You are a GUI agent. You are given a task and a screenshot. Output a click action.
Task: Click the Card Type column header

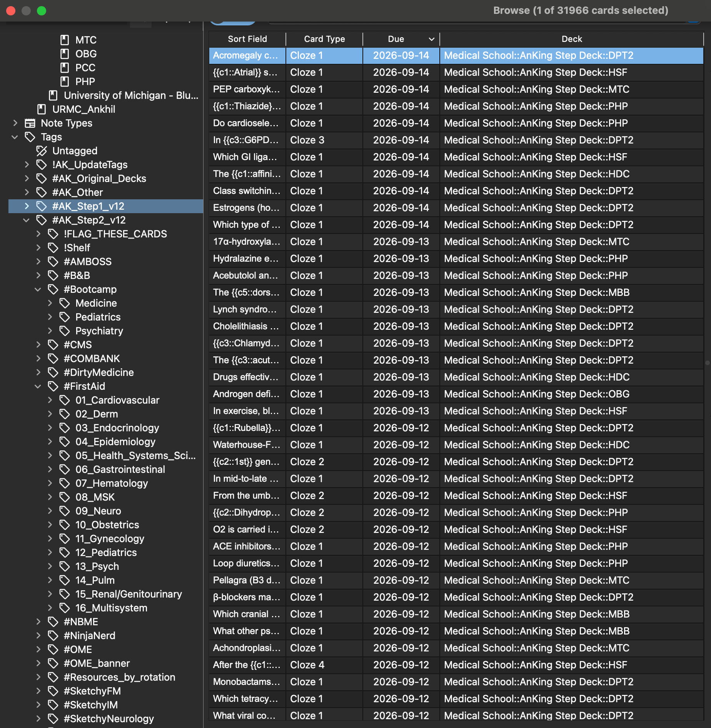pos(324,39)
